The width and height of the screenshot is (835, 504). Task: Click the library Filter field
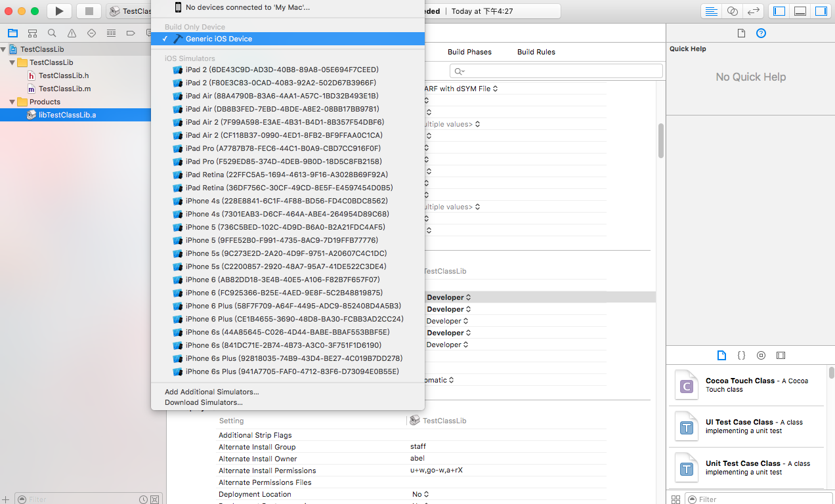(x=760, y=499)
